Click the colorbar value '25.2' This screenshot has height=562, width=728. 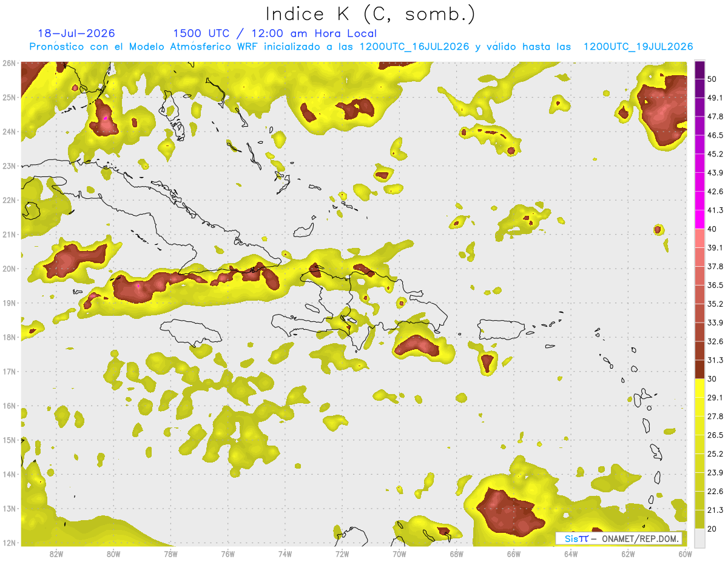[715, 454]
